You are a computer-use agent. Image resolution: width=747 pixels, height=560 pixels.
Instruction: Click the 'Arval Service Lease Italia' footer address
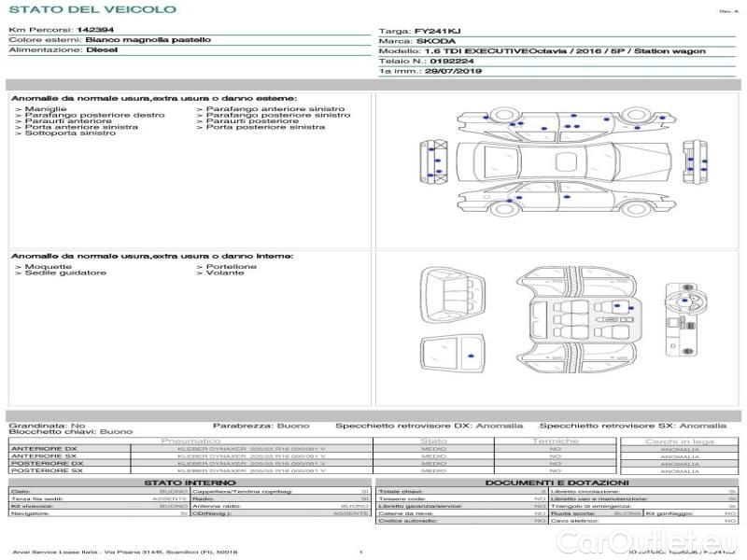pyautogui.click(x=125, y=552)
